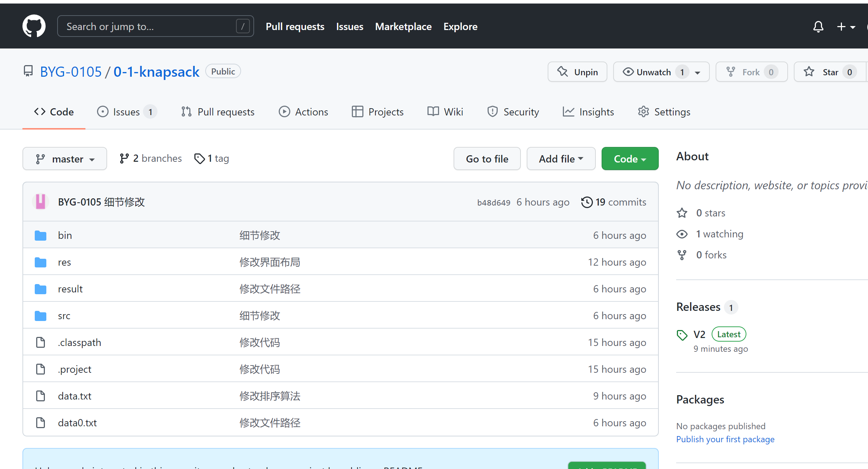Click Publish your first package link

pos(725,439)
